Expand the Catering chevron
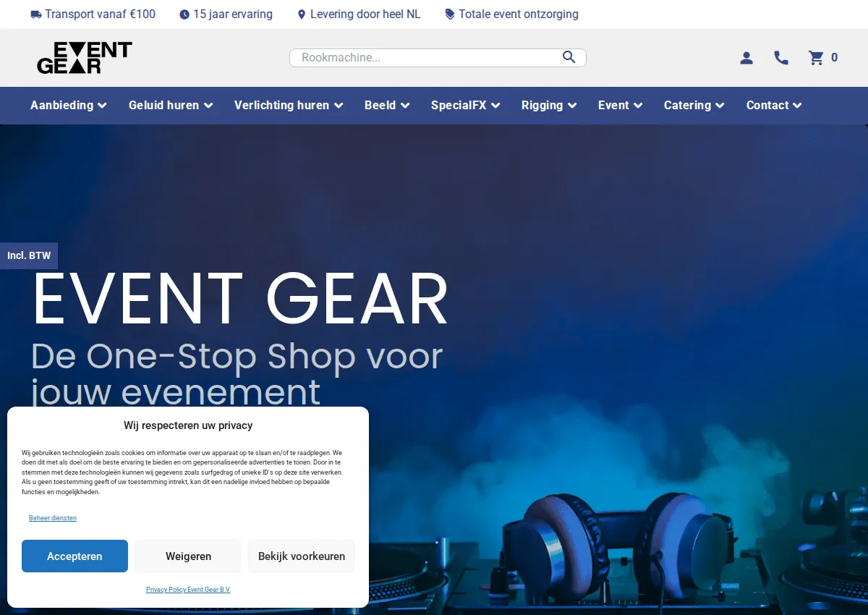868x615 pixels. [720, 106]
